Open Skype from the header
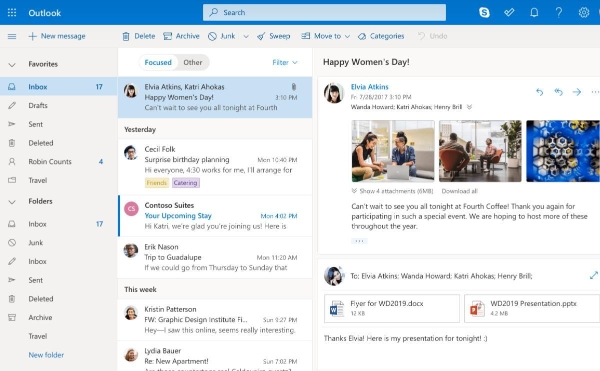This screenshot has width=600, height=371. pos(484,13)
